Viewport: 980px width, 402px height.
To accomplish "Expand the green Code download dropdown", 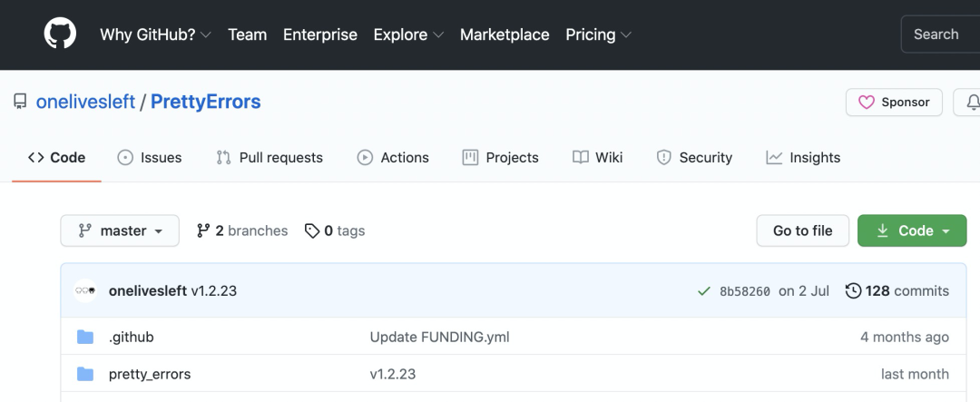I will point(912,231).
